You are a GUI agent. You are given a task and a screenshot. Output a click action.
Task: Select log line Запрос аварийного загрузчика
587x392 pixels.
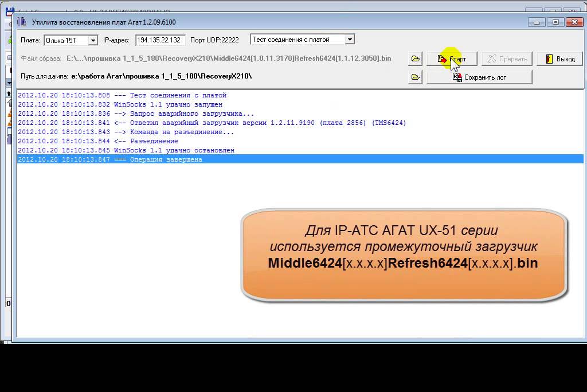click(300, 113)
